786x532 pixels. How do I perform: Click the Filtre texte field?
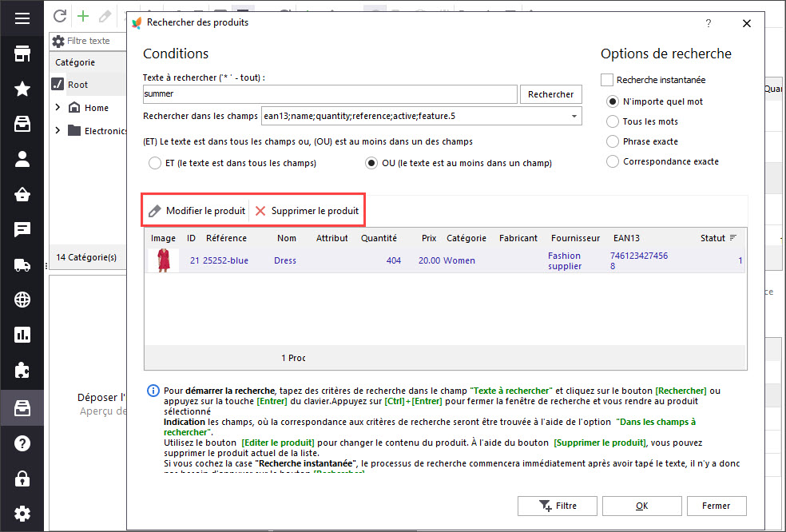(x=95, y=41)
